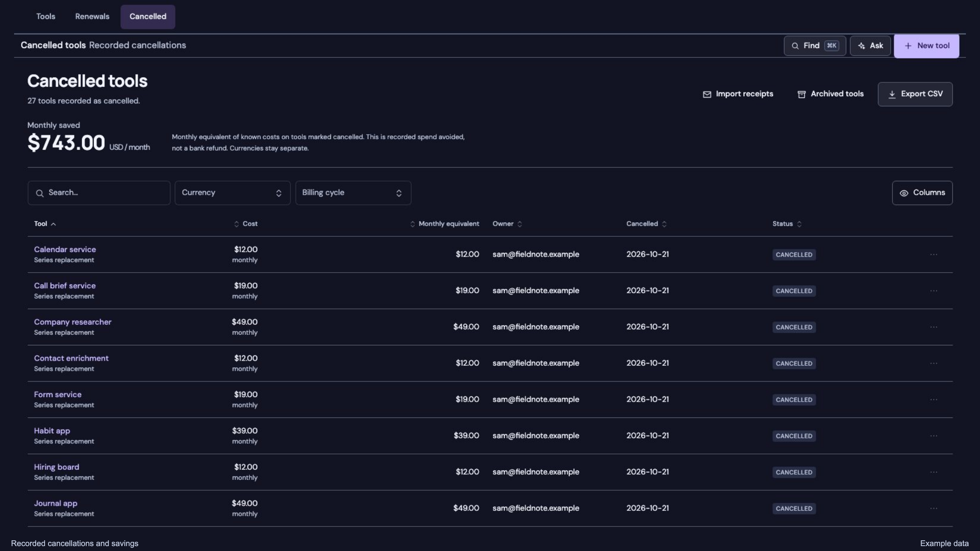The width and height of the screenshot is (980, 551).
Task: Open row actions menu for Form service
Action: (x=933, y=400)
